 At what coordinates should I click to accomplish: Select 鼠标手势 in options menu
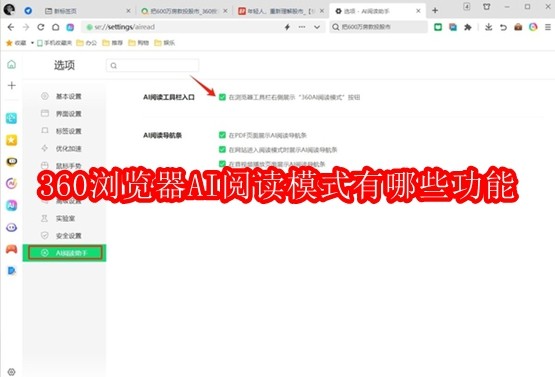[x=64, y=166]
